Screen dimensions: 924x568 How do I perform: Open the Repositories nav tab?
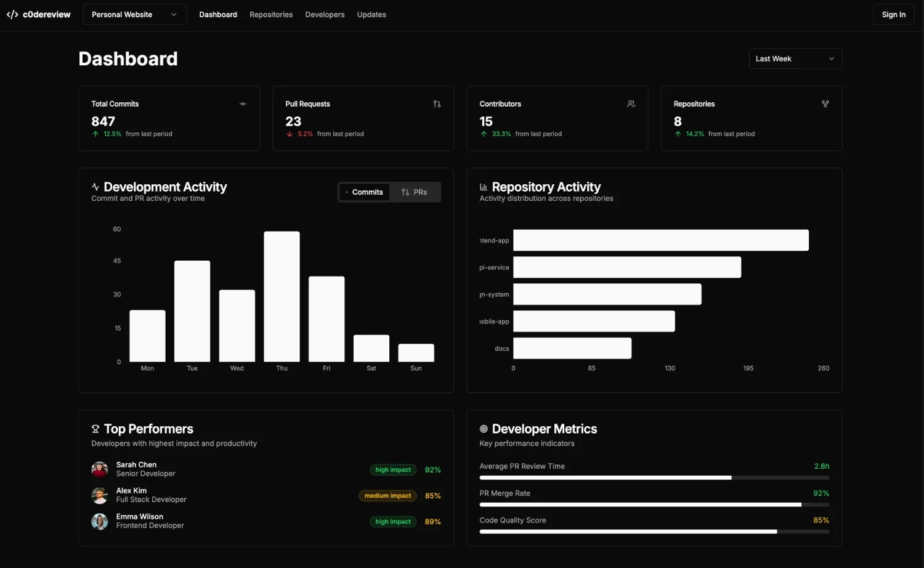tap(271, 15)
